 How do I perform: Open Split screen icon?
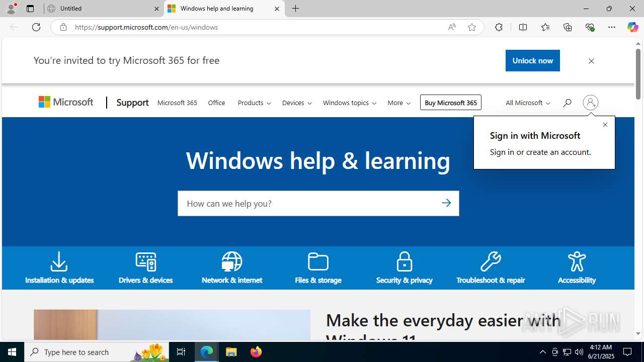(523, 27)
